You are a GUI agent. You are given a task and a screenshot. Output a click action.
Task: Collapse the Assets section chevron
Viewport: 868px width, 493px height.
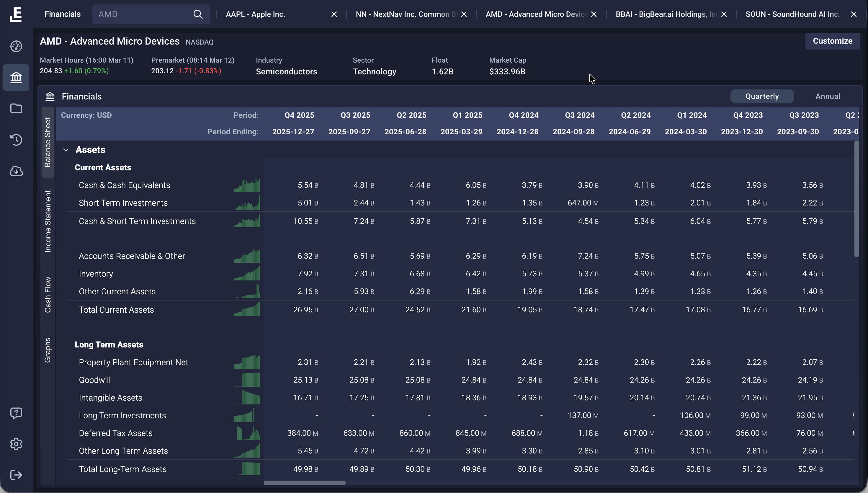coord(66,150)
